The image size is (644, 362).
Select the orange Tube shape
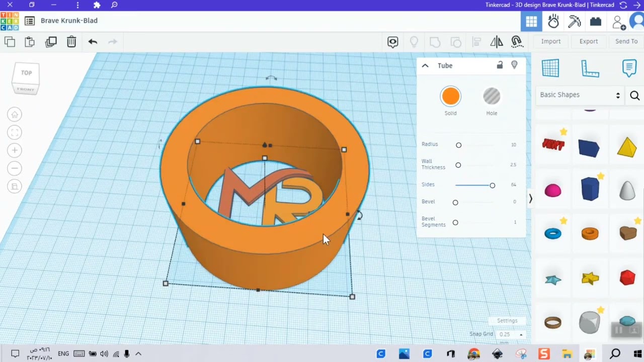click(x=590, y=234)
